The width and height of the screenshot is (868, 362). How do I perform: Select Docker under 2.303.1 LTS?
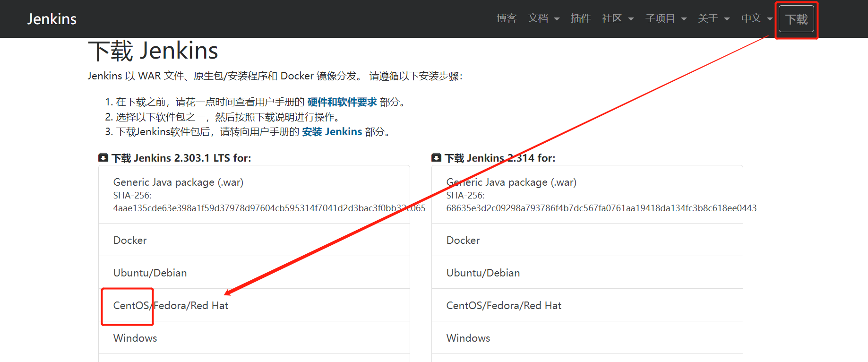254,240
